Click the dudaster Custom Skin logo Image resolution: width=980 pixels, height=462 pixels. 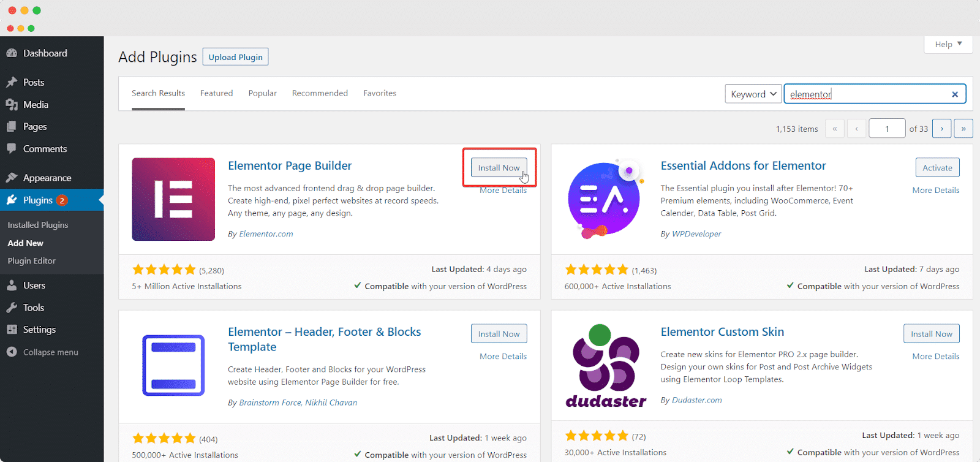pyautogui.click(x=606, y=365)
